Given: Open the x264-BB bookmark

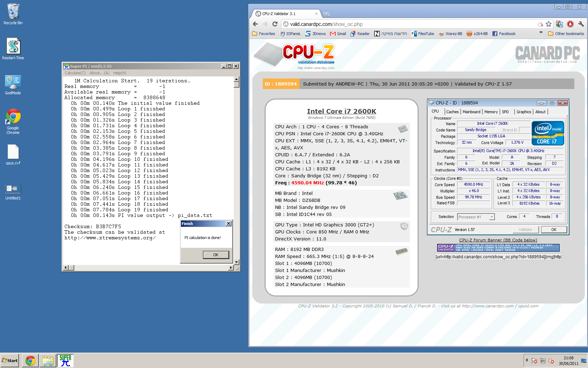Looking at the screenshot, I should (477, 34).
